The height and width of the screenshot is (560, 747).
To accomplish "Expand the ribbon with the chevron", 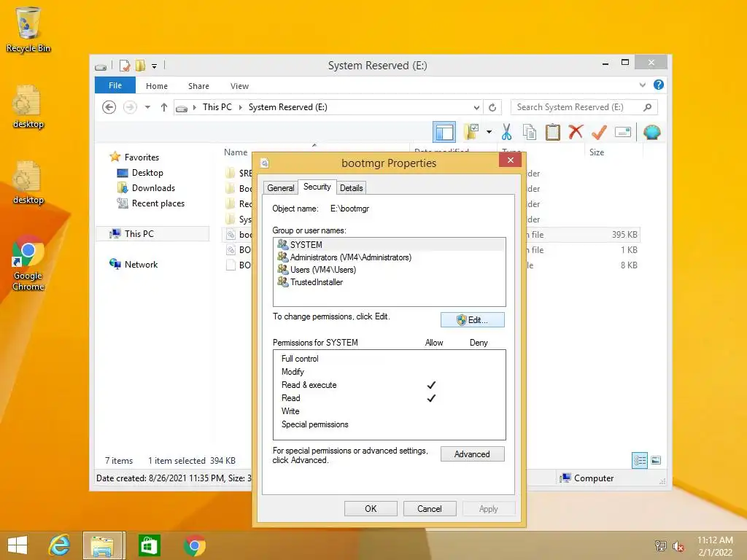I will [x=642, y=85].
